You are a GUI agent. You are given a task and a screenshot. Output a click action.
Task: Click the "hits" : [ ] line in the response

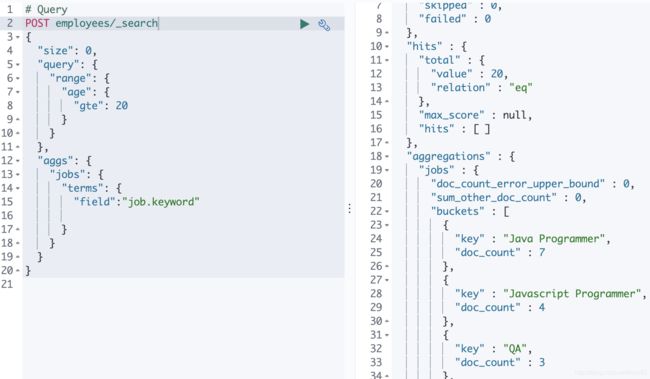455,129
